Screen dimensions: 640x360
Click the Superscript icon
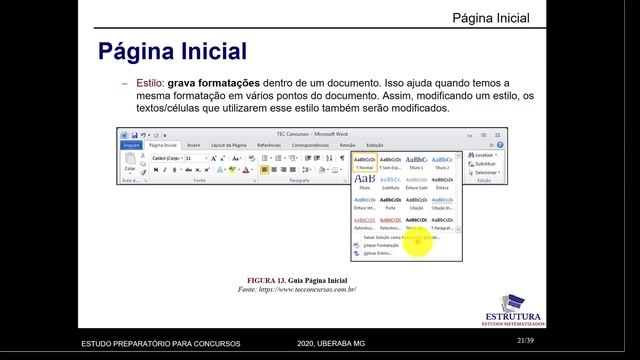point(207,170)
